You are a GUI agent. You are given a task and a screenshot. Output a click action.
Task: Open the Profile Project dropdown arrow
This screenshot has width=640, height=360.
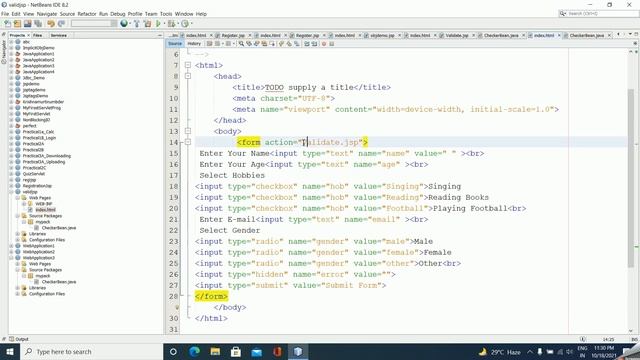(191, 24)
